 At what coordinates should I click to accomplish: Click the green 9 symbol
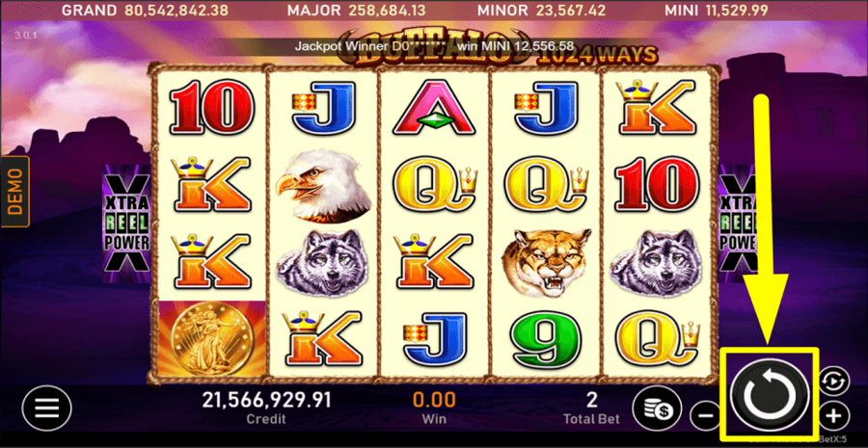point(545,339)
